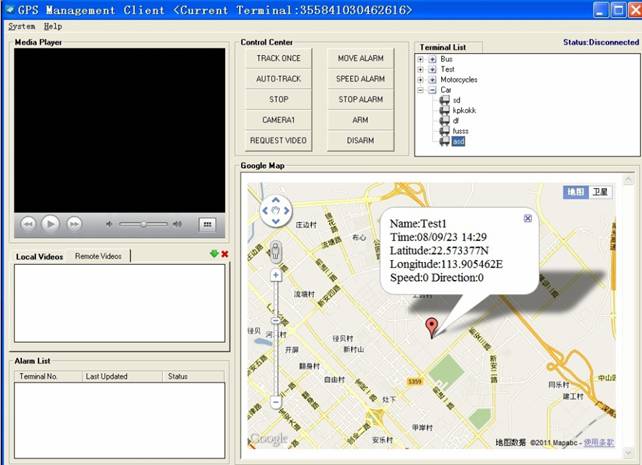Switch to Local Videos tab
The width and height of the screenshot is (642, 465).
pos(39,257)
